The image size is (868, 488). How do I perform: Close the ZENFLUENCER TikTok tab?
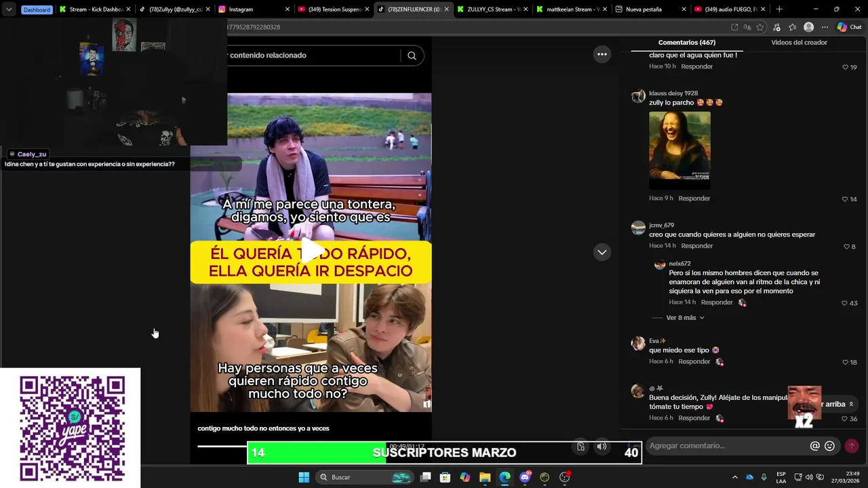click(x=446, y=9)
